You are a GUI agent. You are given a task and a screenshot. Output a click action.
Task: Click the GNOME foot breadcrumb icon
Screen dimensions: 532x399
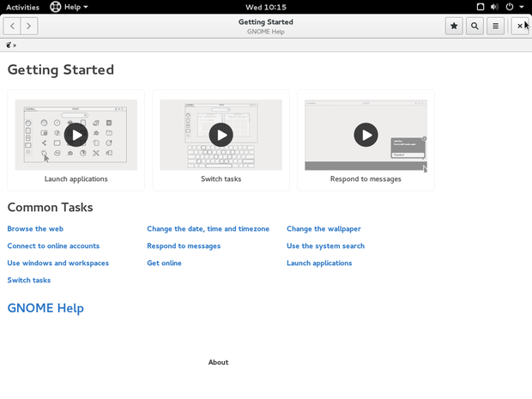[x=9, y=45]
